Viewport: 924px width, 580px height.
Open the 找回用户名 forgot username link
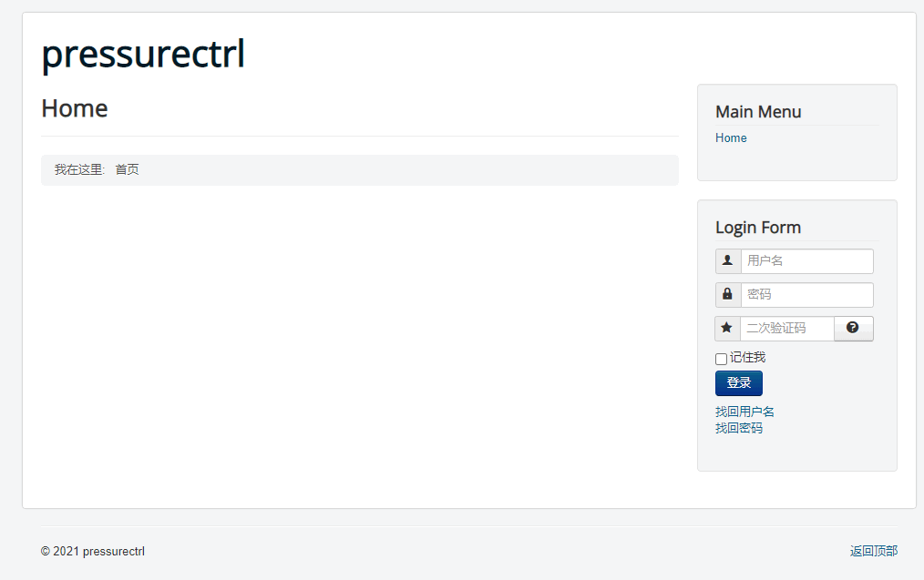(x=744, y=412)
